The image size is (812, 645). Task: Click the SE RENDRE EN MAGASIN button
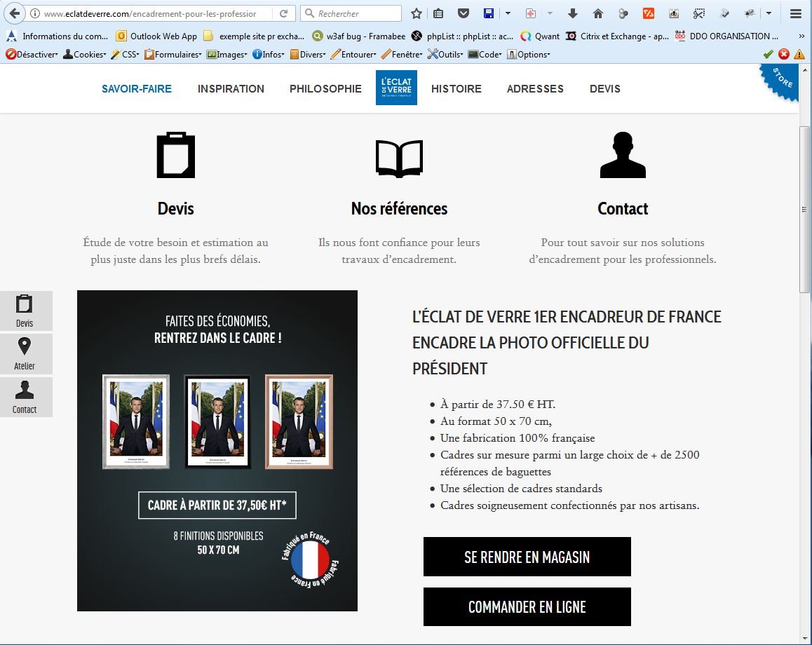tap(527, 557)
